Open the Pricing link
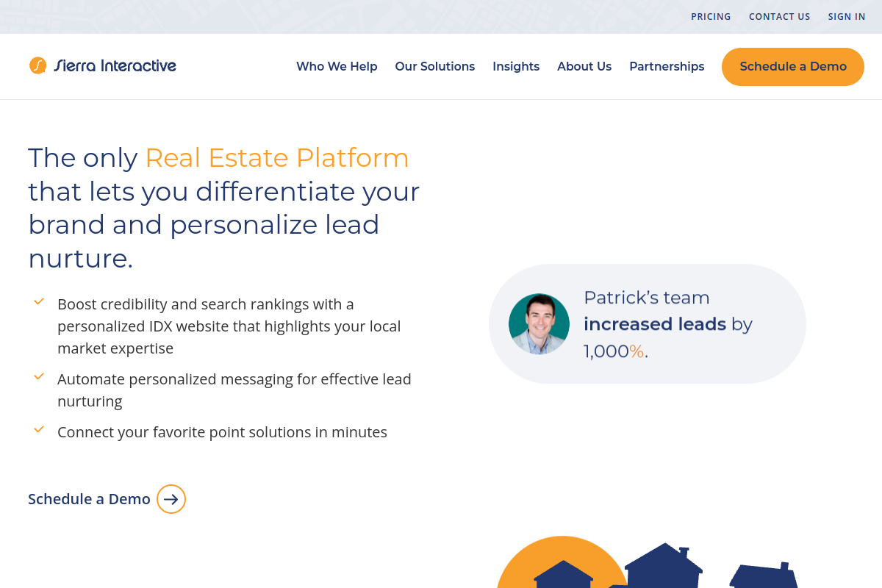This screenshot has height=588, width=882. pos(711,16)
